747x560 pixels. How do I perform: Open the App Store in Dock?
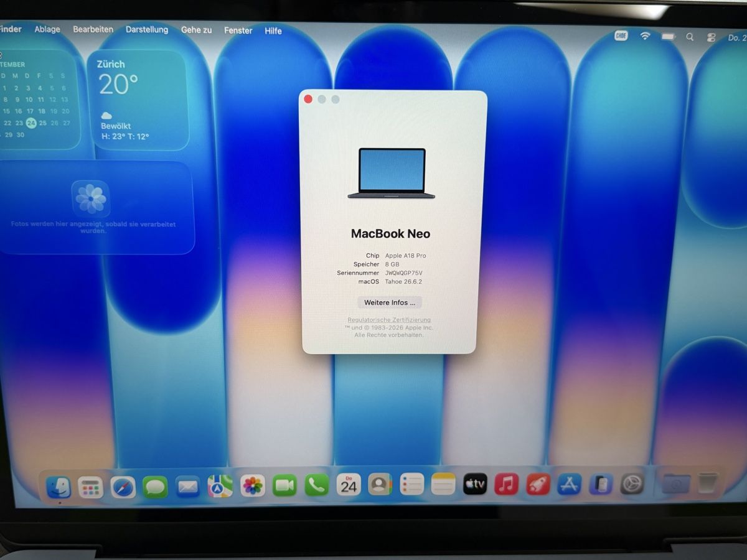coord(569,483)
